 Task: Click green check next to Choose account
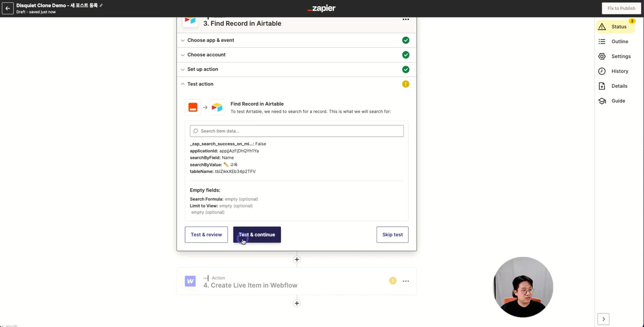click(x=406, y=55)
